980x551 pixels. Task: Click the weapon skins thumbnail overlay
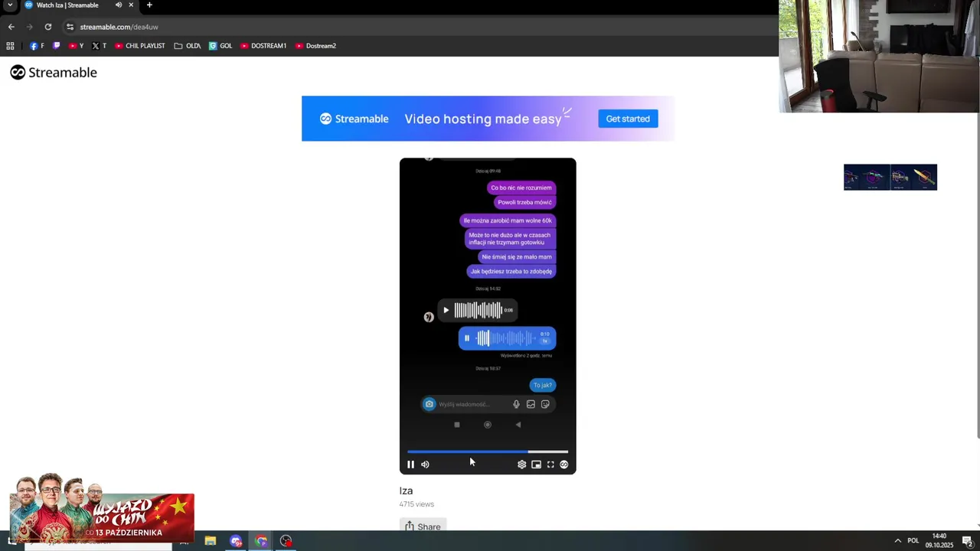point(890,177)
